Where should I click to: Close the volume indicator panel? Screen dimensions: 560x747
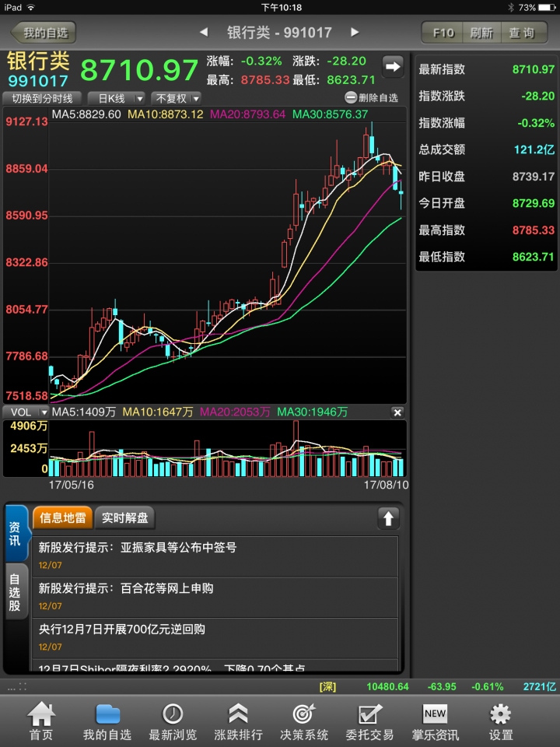tap(397, 412)
